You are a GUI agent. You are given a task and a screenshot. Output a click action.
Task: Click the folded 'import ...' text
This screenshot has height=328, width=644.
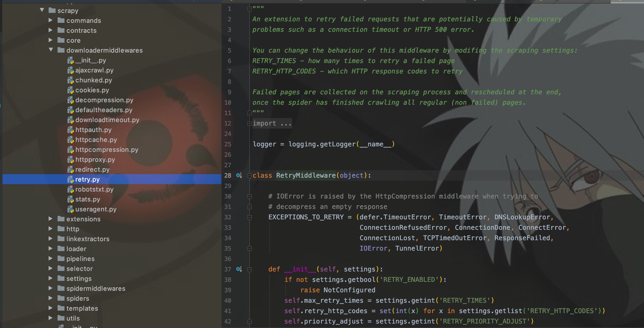(272, 123)
